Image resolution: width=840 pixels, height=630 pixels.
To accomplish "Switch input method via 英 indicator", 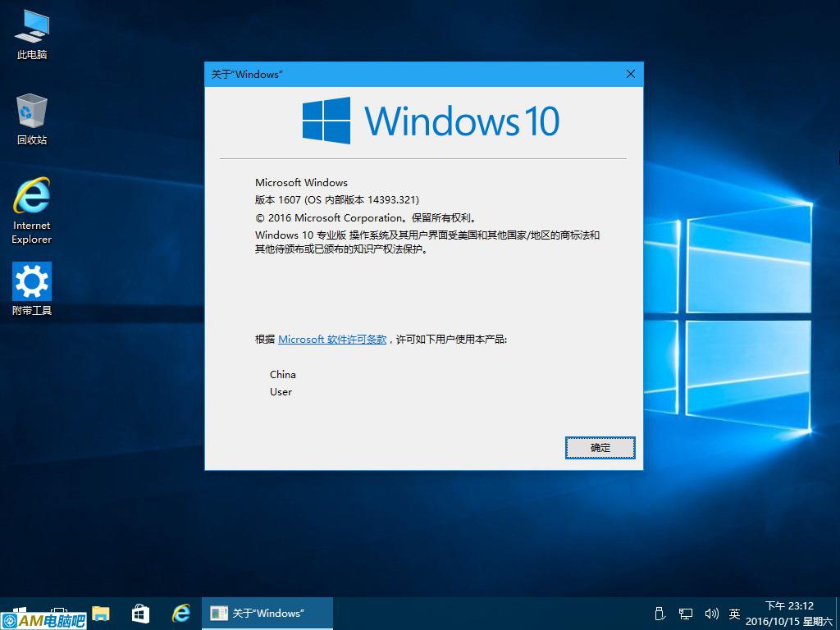I will coord(734,614).
